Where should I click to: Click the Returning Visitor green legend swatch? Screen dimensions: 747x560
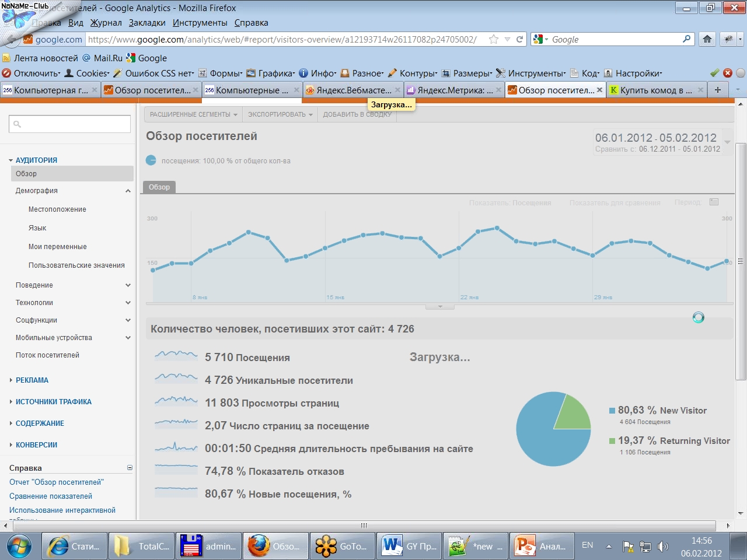click(612, 441)
